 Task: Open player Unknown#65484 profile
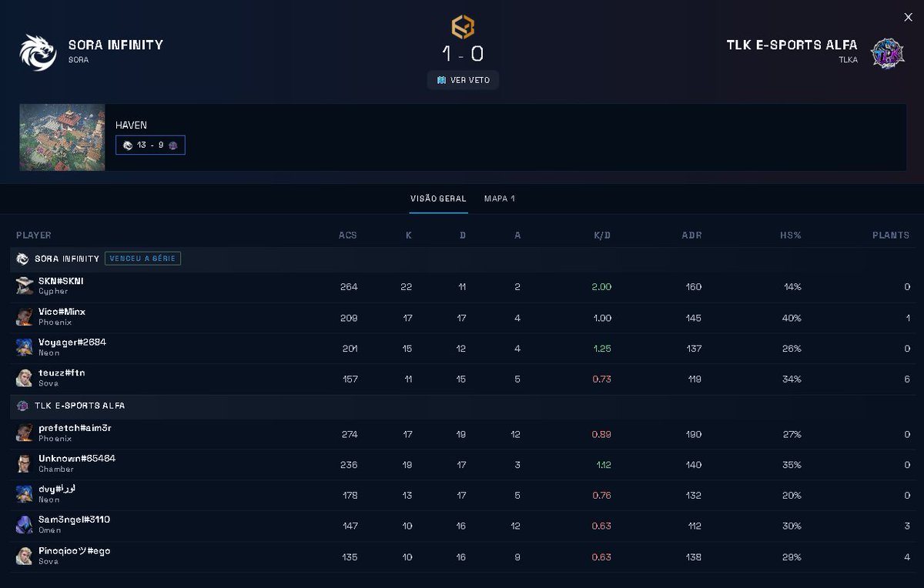pyautogui.click(x=77, y=459)
